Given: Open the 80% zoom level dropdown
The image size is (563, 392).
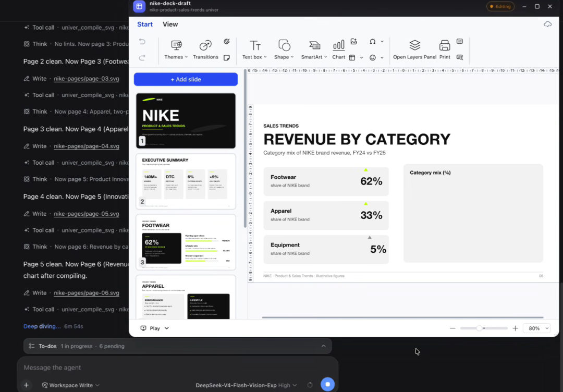Looking at the screenshot, I should (537, 328).
